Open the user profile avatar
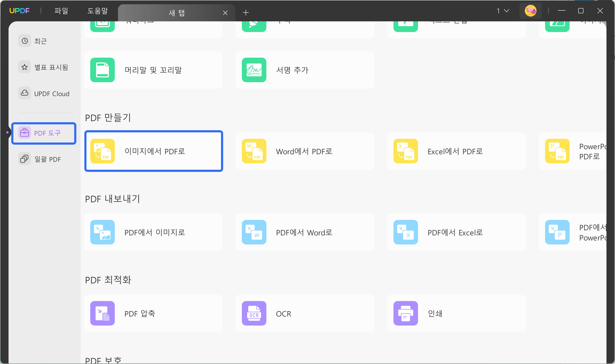This screenshot has width=615, height=364. click(x=530, y=11)
